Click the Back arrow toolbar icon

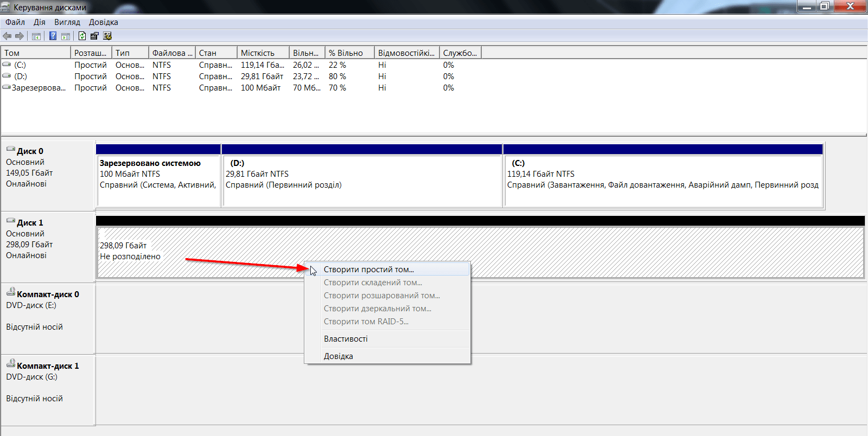[x=7, y=36]
